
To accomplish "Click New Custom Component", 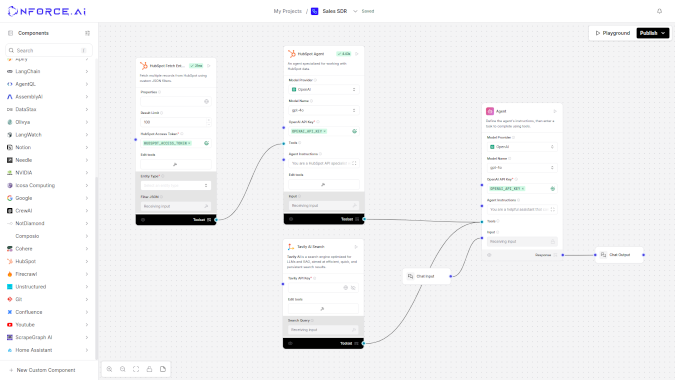I will click(43, 370).
